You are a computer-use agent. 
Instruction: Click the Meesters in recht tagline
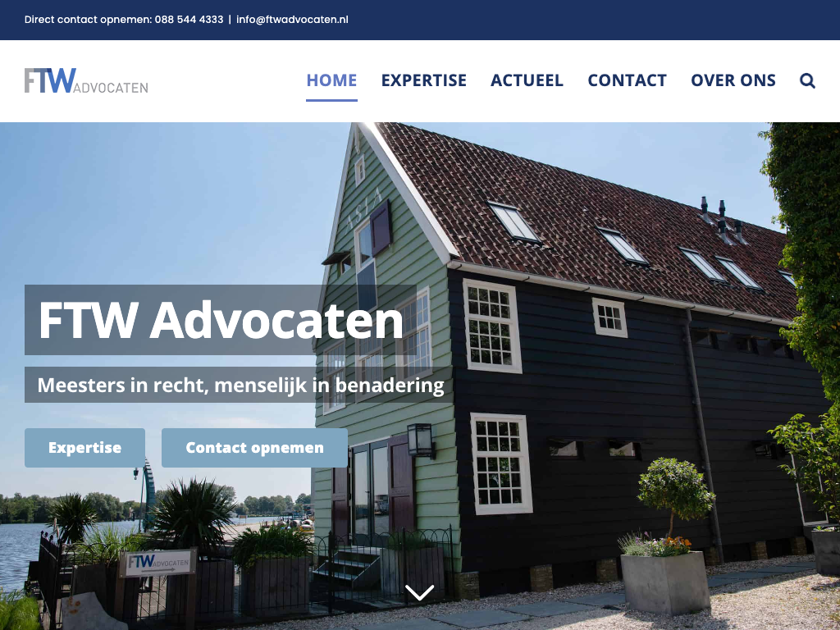tap(240, 386)
